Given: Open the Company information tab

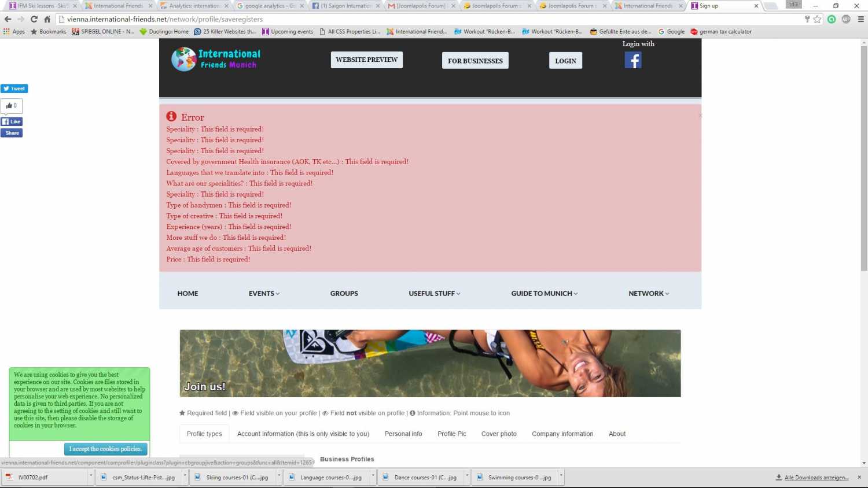Looking at the screenshot, I should (562, 434).
